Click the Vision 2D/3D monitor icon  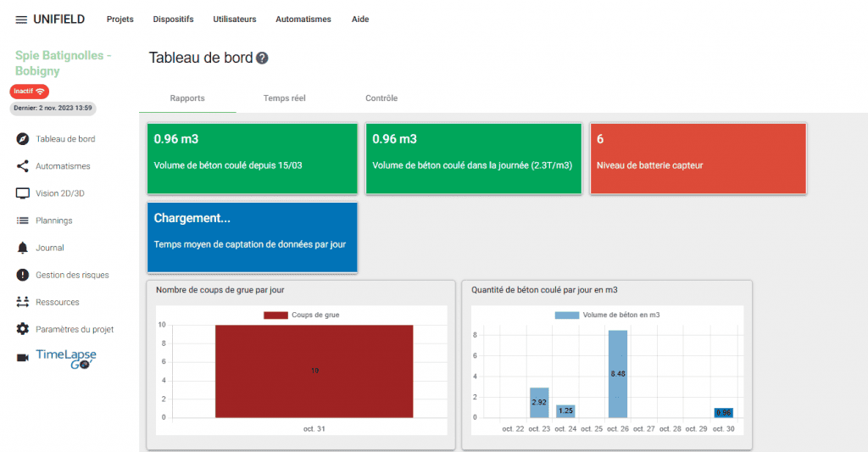[x=23, y=193]
